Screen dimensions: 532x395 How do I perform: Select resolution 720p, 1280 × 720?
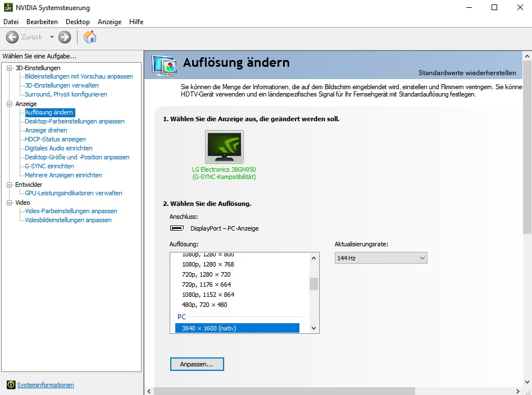(x=206, y=274)
